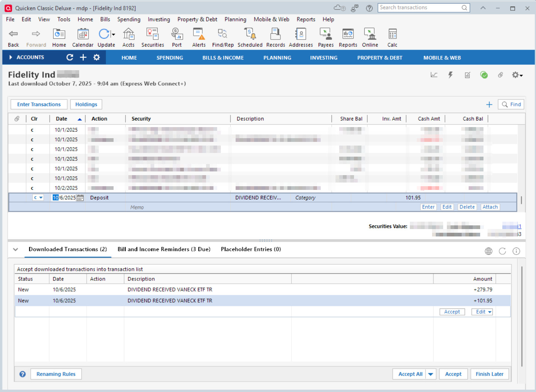
Task: Open the date picker calendar icon
Action: (x=80, y=198)
